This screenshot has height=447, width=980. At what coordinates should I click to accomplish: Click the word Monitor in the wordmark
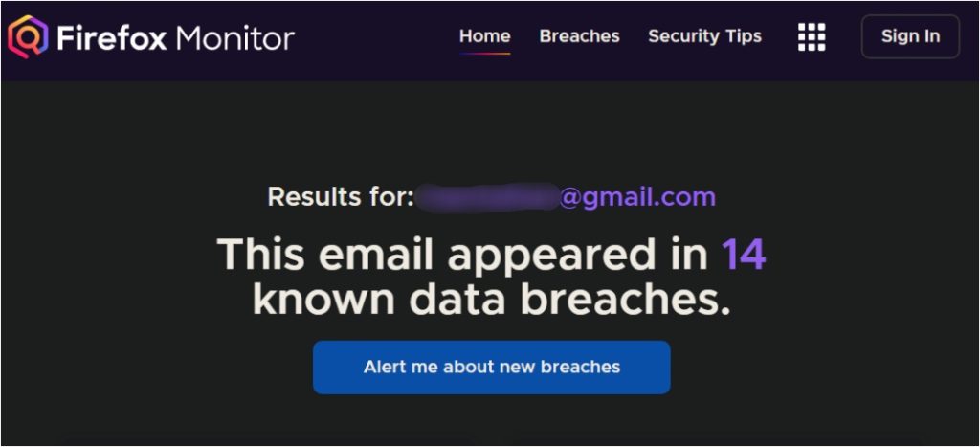pyautogui.click(x=235, y=38)
